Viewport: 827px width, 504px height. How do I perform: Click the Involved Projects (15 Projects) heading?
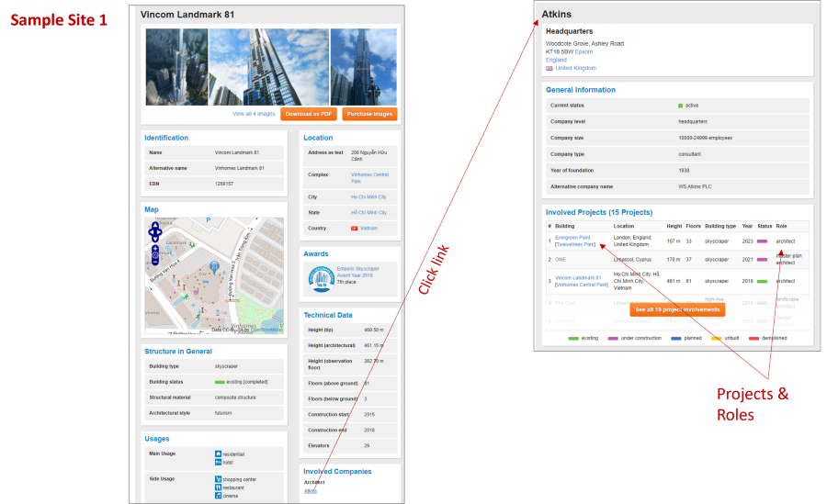(598, 212)
